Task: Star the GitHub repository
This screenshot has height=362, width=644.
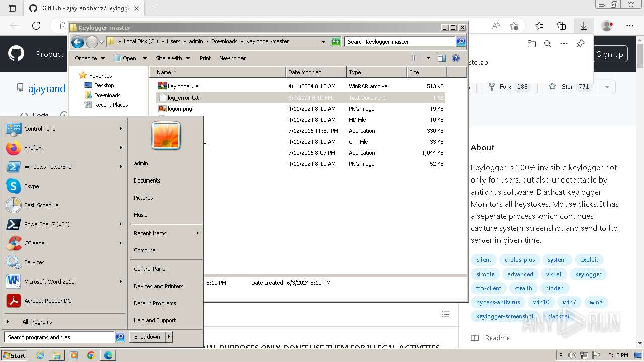Action: (x=570, y=87)
